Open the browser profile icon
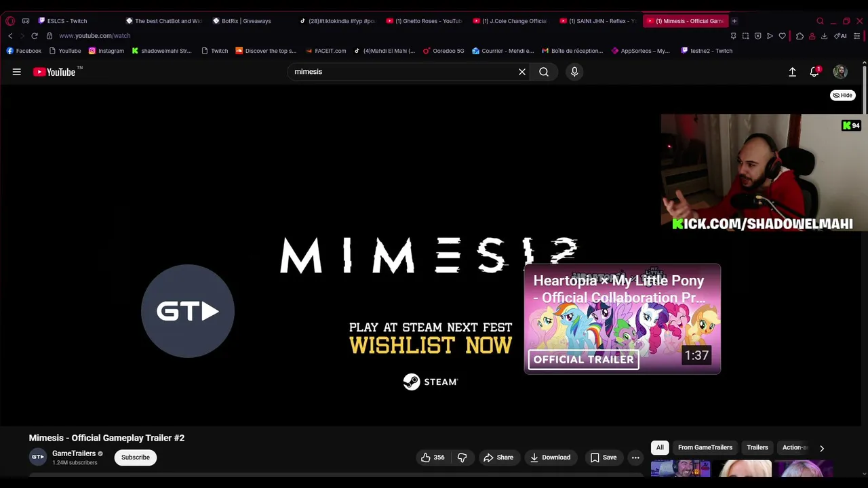Image resolution: width=868 pixels, height=488 pixels. click(x=812, y=36)
